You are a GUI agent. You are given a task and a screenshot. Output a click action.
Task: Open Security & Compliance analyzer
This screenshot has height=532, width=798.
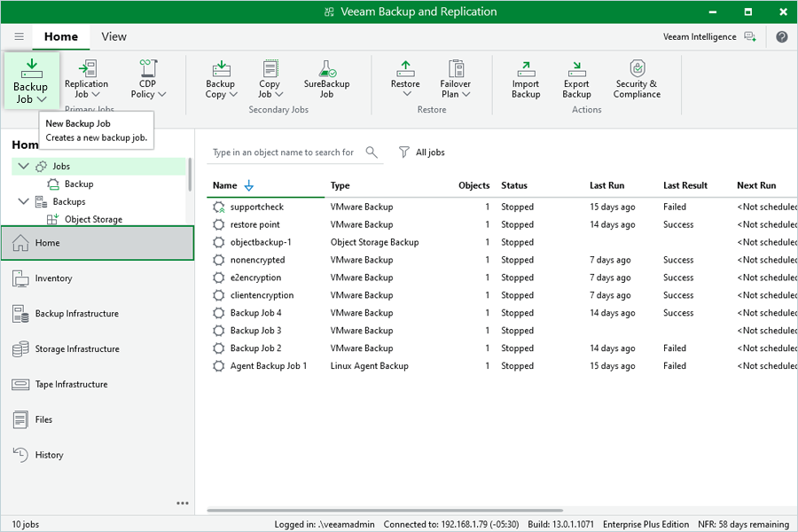pos(636,78)
